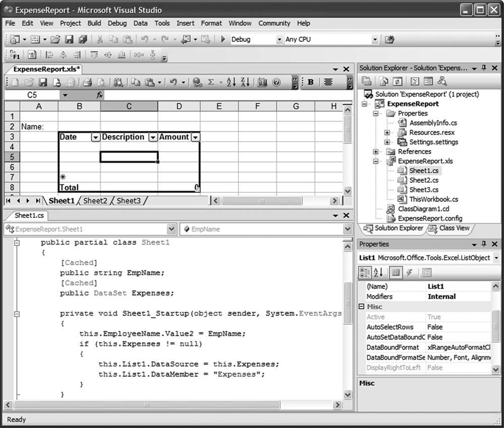Click the Insert Function fx icon
The width and height of the screenshot is (504, 428).
[x=100, y=95]
